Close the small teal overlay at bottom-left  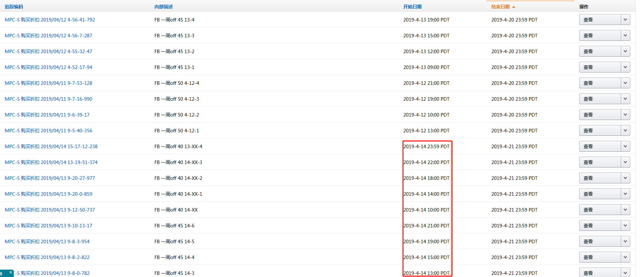click(11, 272)
